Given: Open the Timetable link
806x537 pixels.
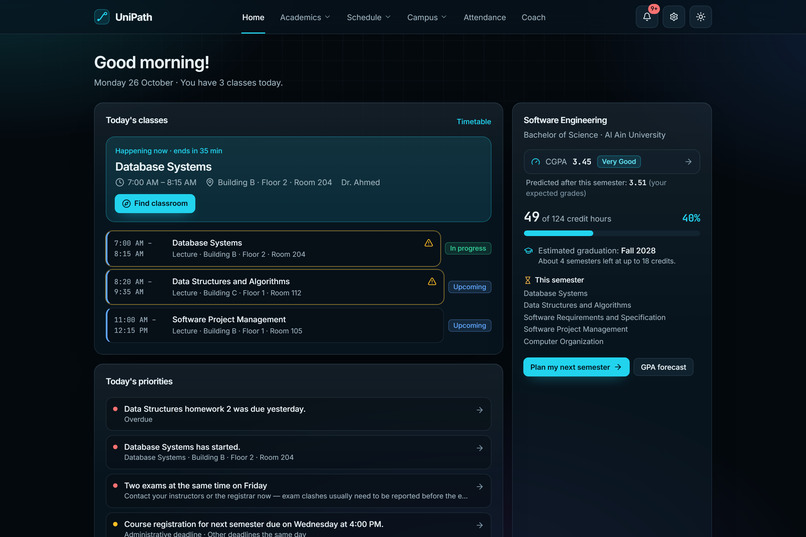Looking at the screenshot, I should pyautogui.click(x=473, y=122).
